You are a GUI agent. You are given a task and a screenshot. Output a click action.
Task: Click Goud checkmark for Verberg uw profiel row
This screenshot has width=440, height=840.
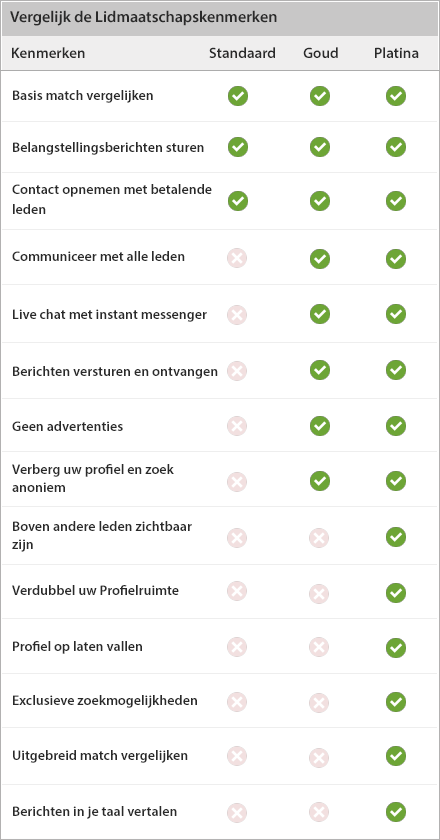click(319, 481)
